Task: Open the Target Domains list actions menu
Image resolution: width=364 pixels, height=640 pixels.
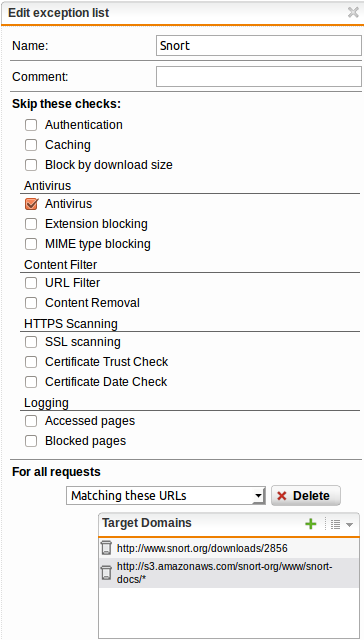Action: pyautogui.click(x=342, y=524)
